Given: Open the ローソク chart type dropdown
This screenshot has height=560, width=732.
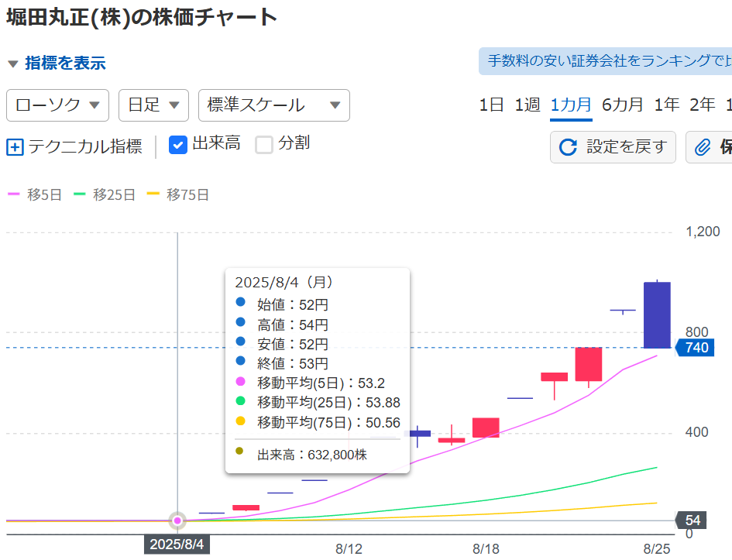Looking at the screenshot, I should tap(57, 105).
